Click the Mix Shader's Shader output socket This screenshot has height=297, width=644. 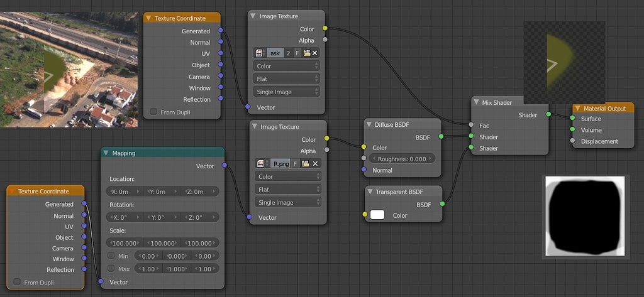[548, 114]
